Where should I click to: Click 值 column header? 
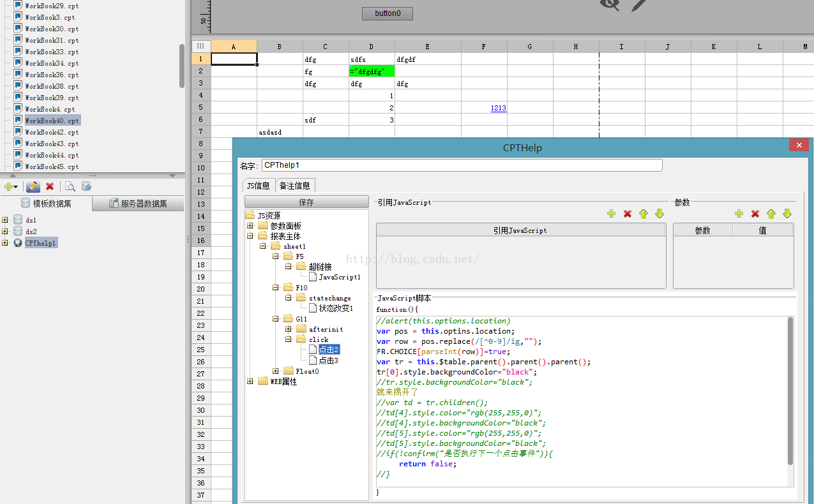(763, 230)
